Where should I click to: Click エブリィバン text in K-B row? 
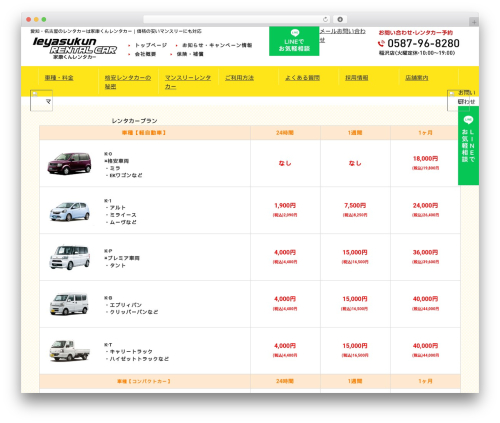[x=126, y=305]
